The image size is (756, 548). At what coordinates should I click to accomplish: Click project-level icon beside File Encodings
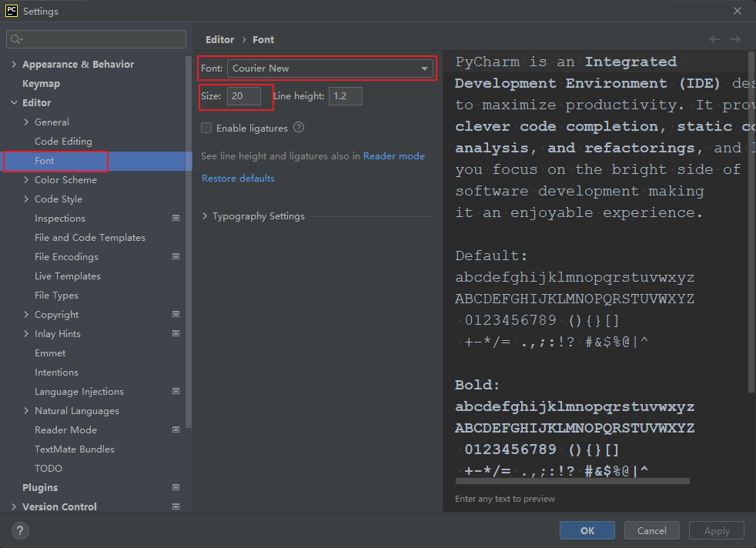click(176, 257)
